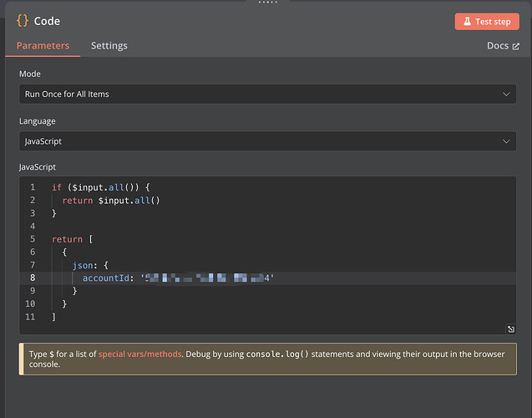This screenshot has height=418, width=532.
Task: Click the console.log() text in hint
Action: (x=277, y=354)
